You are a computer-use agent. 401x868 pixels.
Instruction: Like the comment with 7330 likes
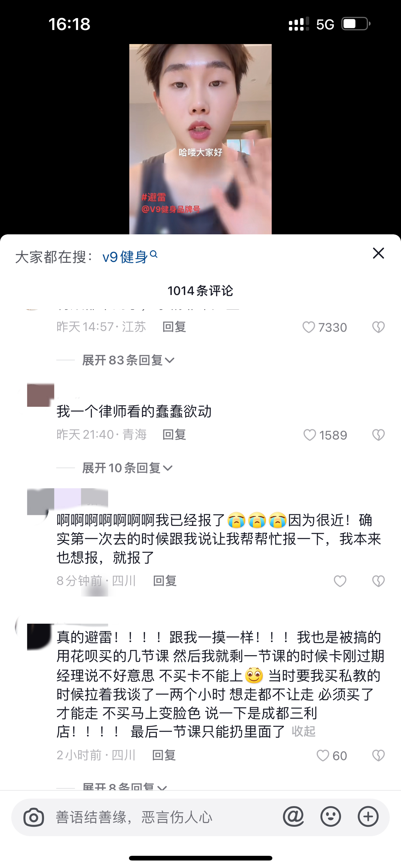309,327
